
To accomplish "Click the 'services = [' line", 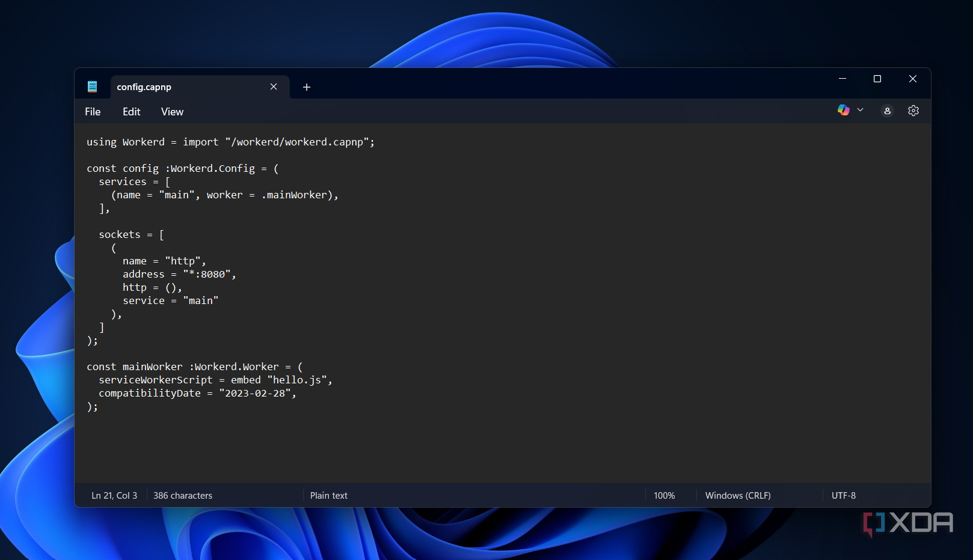I will pyautogui.click(x=135, y=182).
